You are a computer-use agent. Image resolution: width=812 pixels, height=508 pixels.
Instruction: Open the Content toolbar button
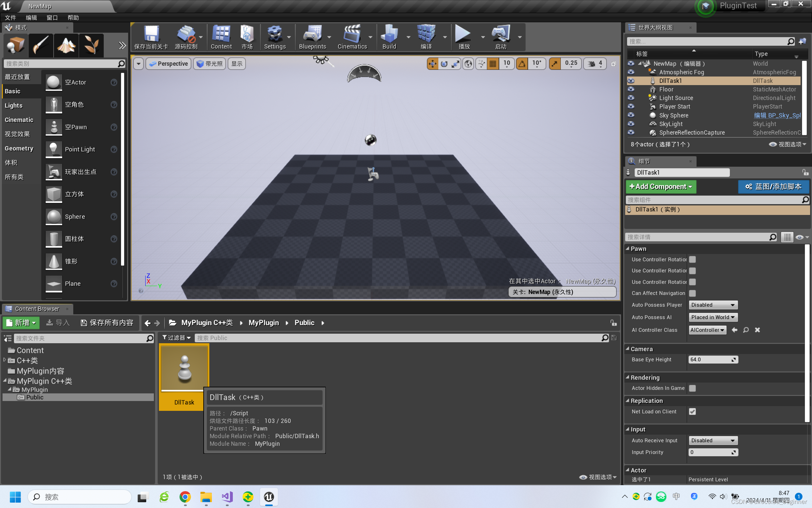[x=221, y=37]
